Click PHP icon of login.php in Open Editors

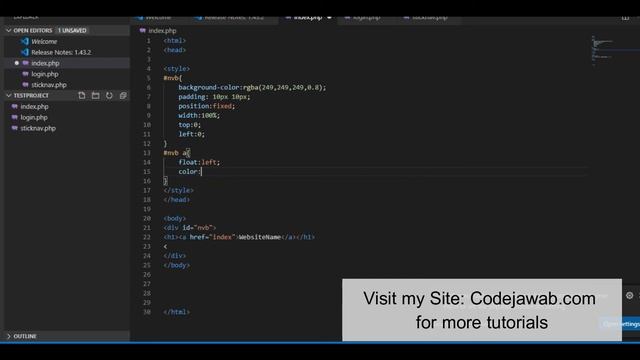(26, 74)
